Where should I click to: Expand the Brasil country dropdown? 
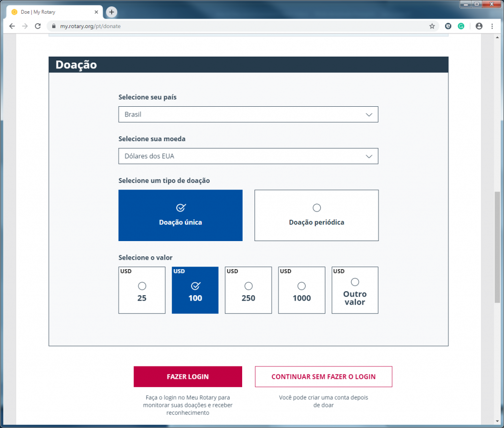pos(248,114)
